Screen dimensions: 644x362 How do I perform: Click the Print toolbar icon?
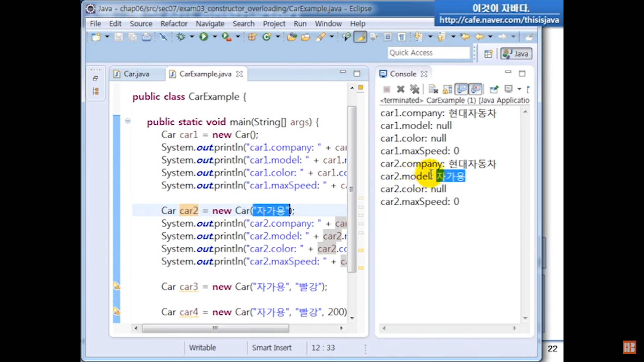pos(146,37)
